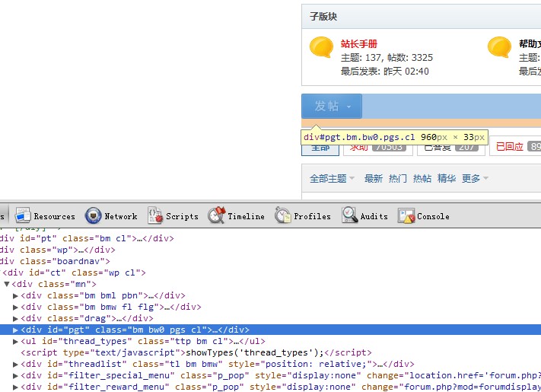Open the 全部主题 filter dropdown

click(332, 178)
